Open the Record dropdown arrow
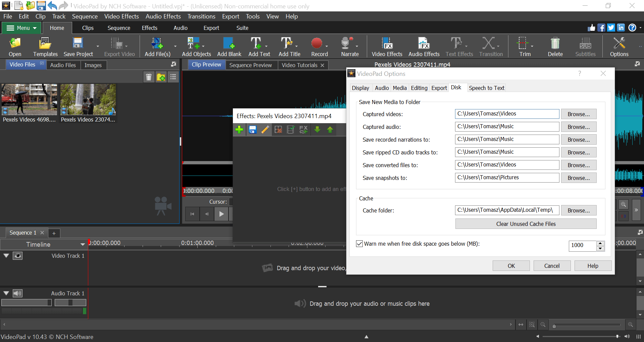 click(x=327, y=46)
